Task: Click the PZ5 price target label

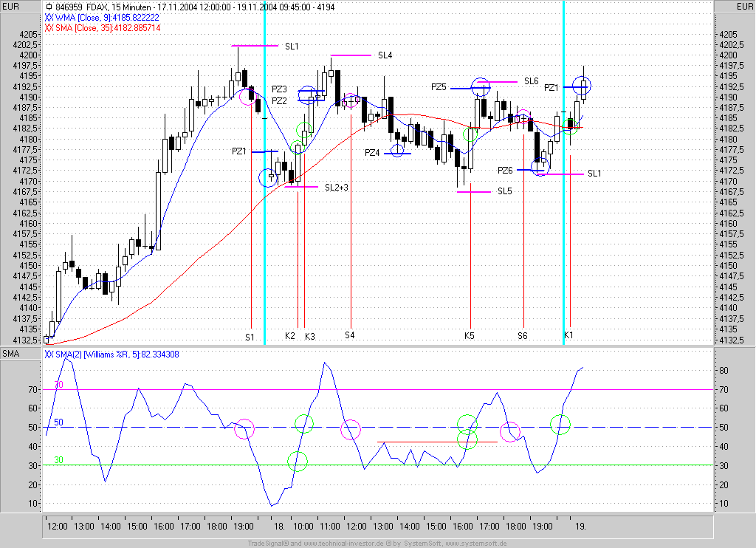Action: click(439, 87)
